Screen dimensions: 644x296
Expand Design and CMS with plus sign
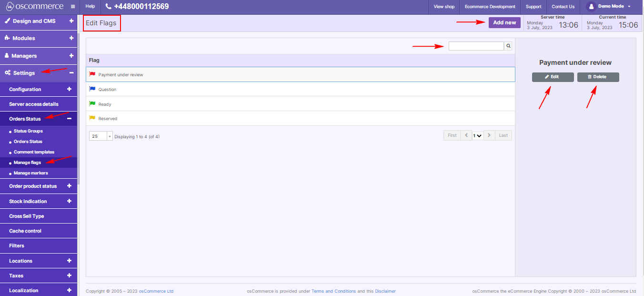[x=71, y=21]
